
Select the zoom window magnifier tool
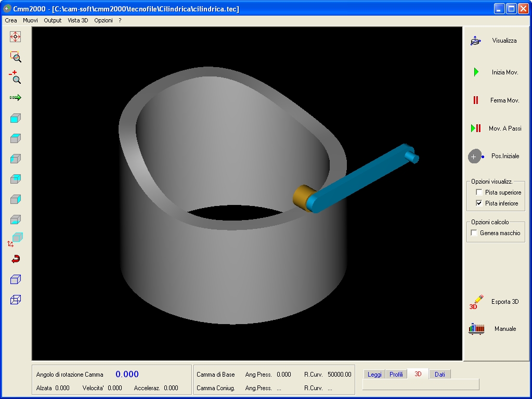[15, 57]
